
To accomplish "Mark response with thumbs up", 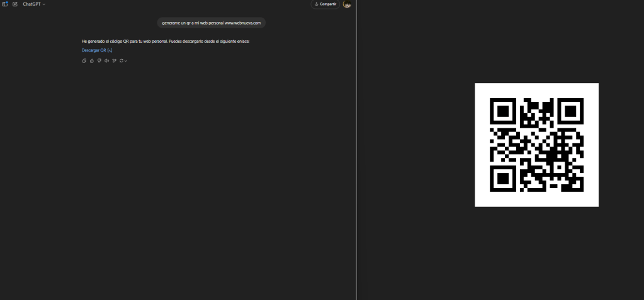I will [x=91, y=60].
